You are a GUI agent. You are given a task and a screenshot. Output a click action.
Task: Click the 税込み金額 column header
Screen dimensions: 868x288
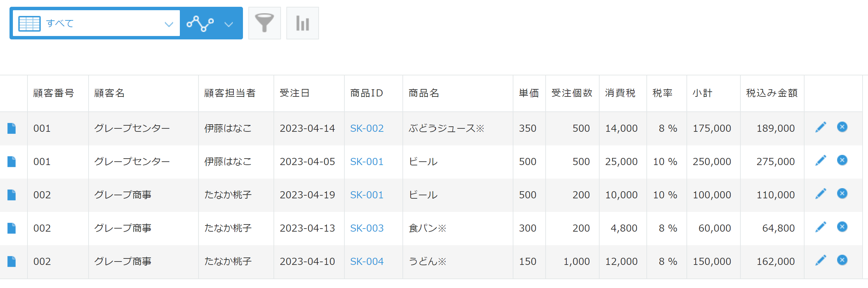tap(771, 93)
